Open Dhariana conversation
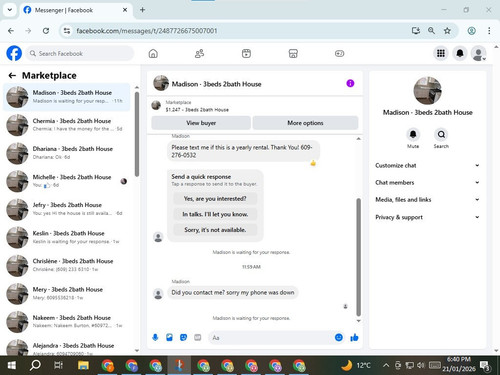Viewport: 500px width, 375px height. point(67,153)
